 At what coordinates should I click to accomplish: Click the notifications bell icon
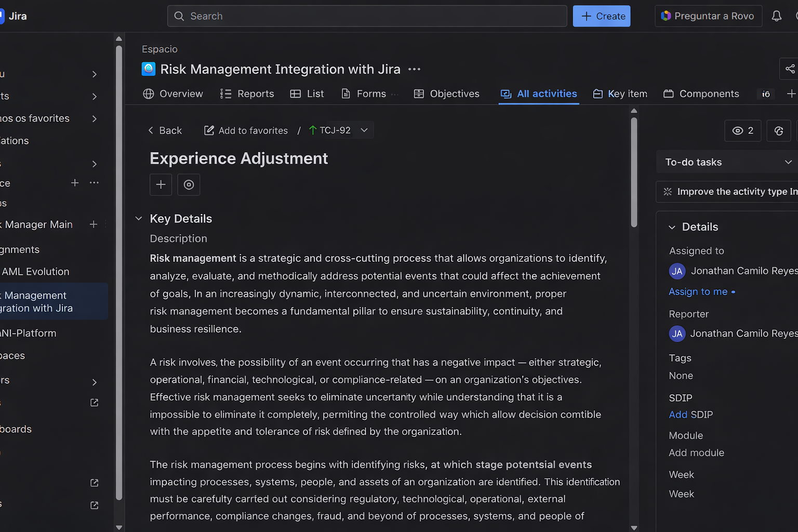coord(776,16)
